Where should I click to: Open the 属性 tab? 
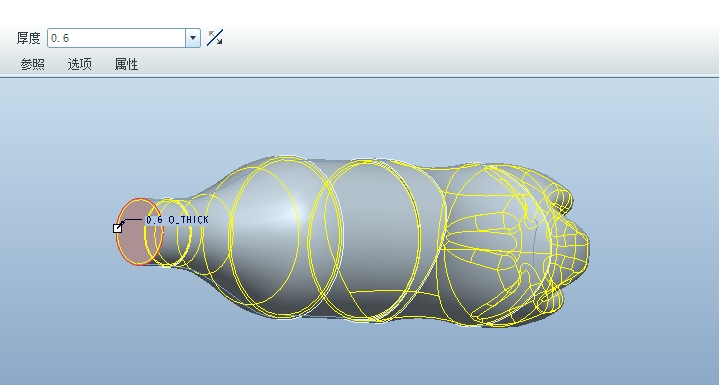click(126, 64)
